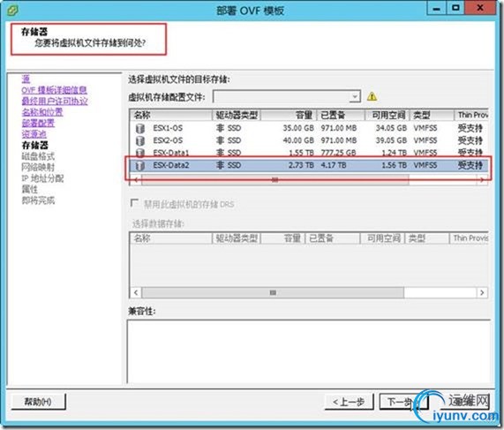504x430 pixels.
Task: Click the 34.05 GB free space cell
Action: click(391, 128)
